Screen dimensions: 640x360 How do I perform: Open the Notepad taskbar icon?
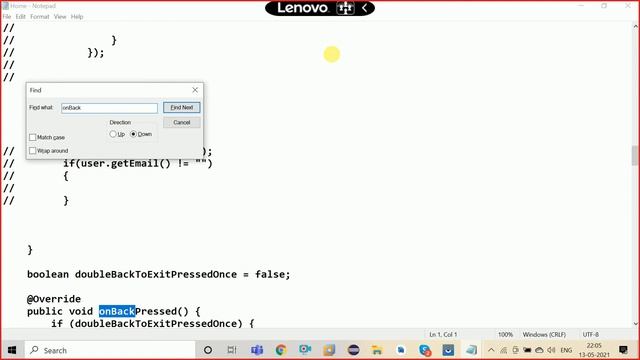tap(471, 350)
